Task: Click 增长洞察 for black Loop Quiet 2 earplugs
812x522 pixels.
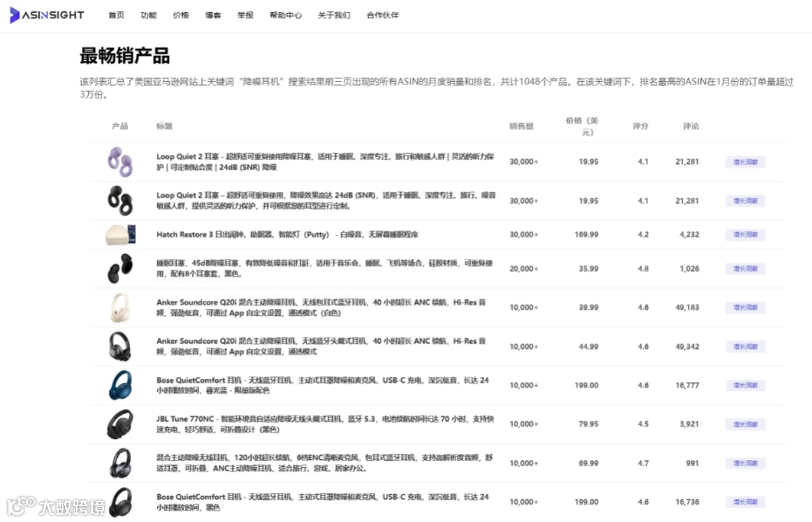Action: point(745,201)
